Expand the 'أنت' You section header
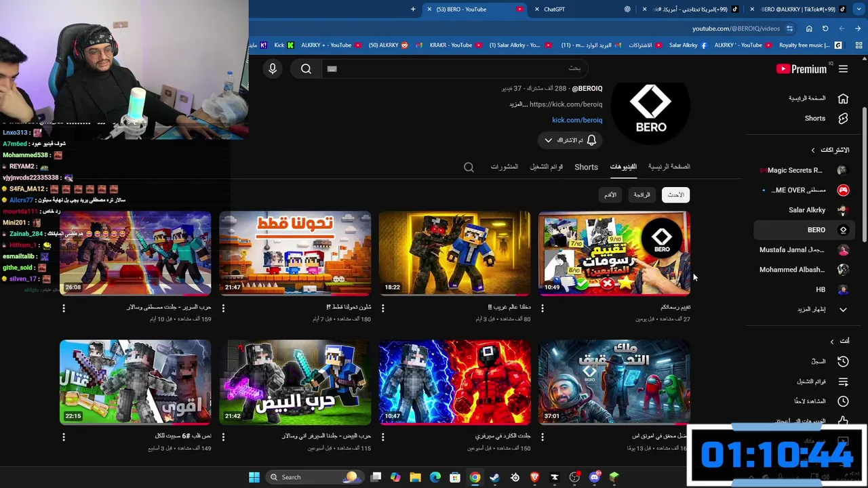This screenshot has width=868, height=488. click(840, 341)
